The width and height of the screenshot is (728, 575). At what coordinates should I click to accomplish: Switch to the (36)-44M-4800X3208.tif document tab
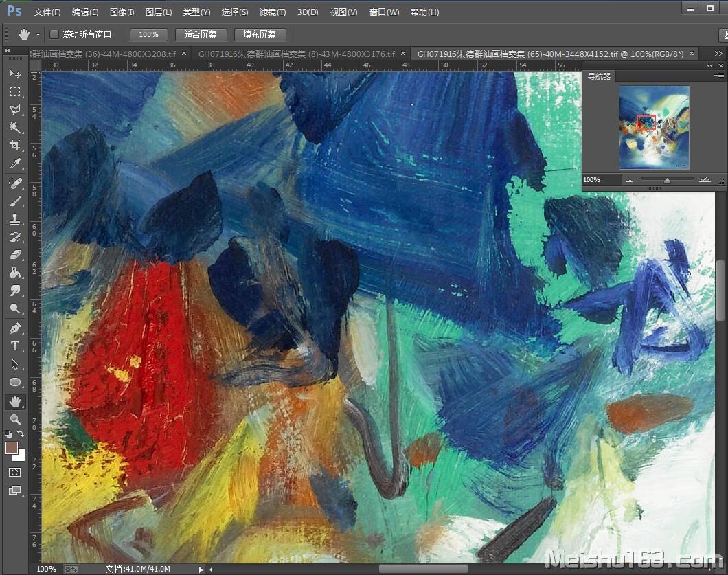coord(103,54)
